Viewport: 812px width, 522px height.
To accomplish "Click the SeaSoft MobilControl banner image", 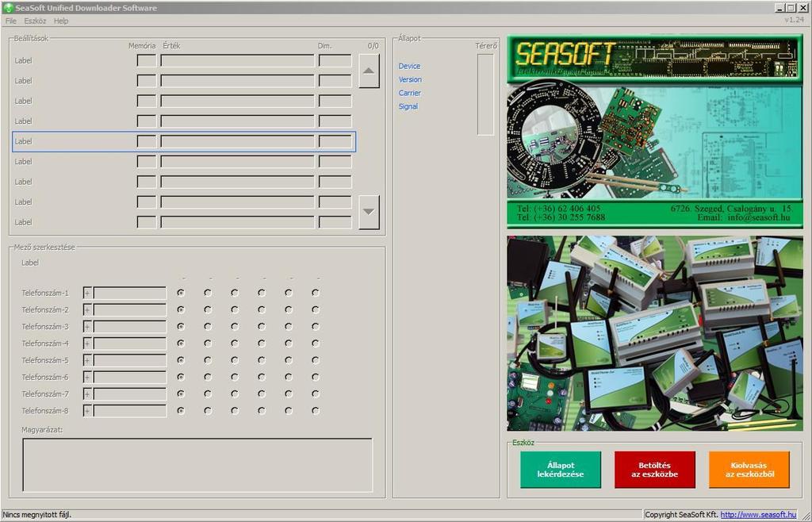I will (x=654, y=131).
